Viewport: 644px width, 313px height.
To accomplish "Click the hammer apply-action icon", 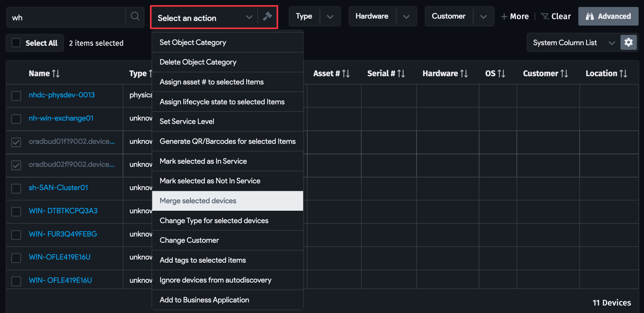I will (267, 16).
